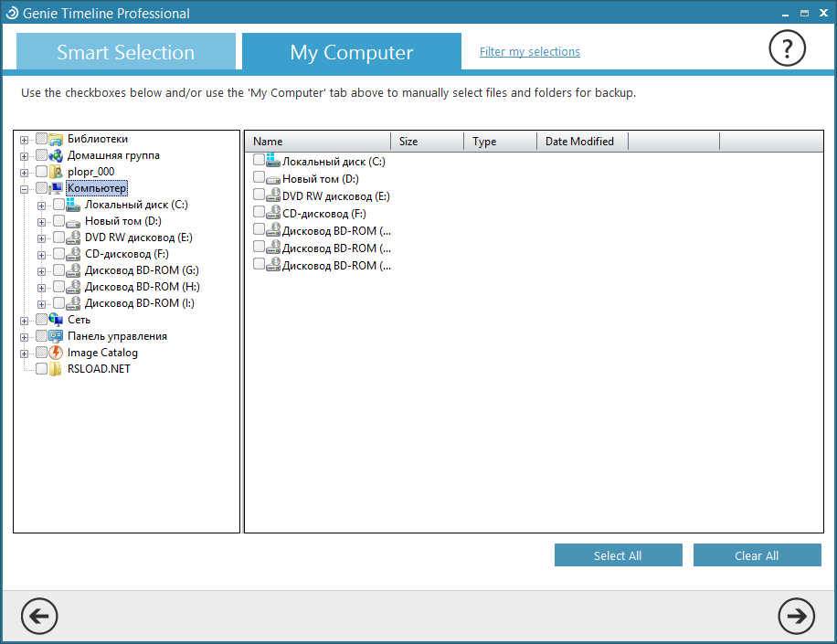Select Дисковод BD-ROM (H:) label in tree
This screenshot has width=837, height=644.
142,287
